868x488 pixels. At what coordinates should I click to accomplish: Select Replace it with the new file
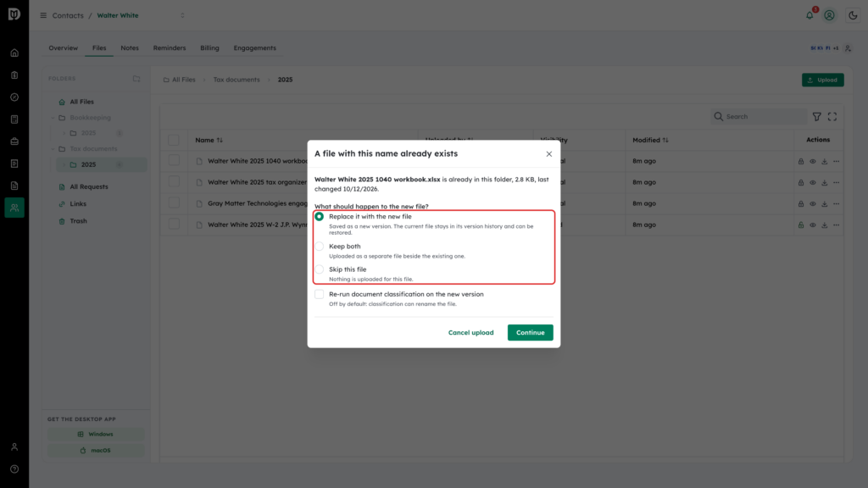(x=320, y=216)
